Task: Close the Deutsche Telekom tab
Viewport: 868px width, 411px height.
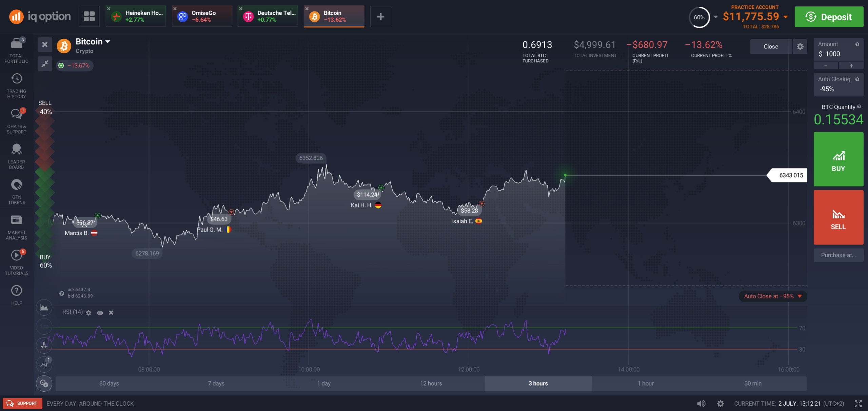Action: (241, 9)
